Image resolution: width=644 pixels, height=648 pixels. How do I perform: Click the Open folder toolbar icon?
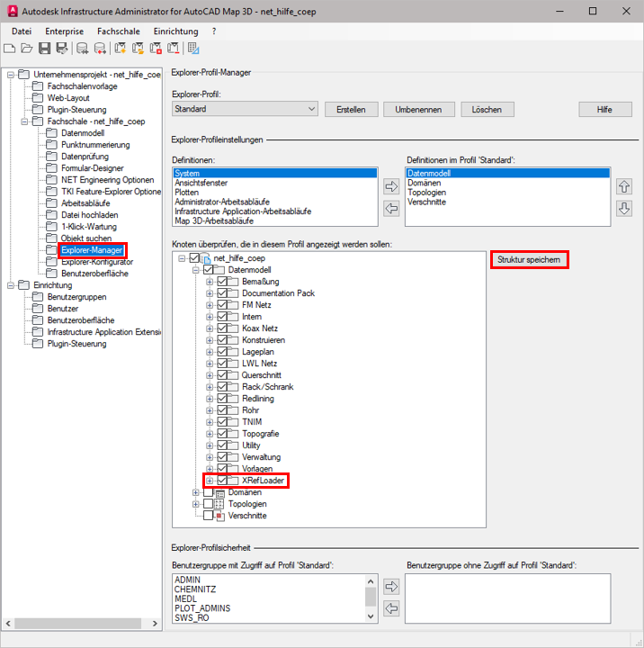tap(27, 49)
